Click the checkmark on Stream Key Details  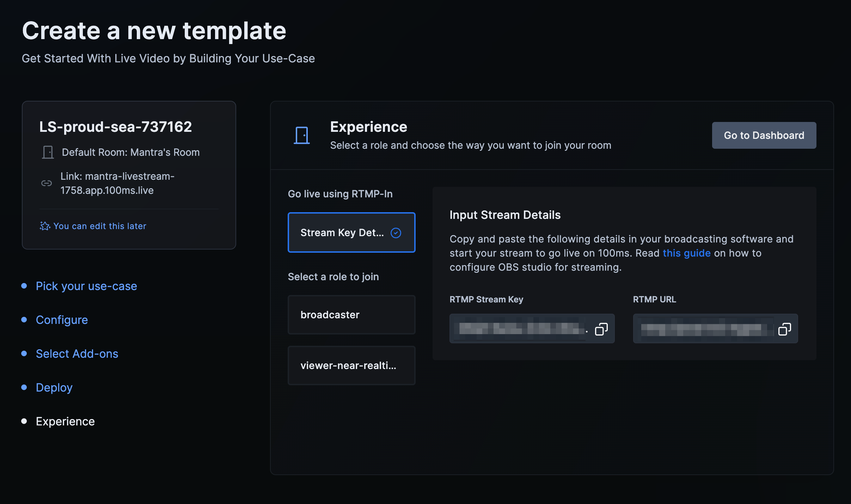coord(396,233)
